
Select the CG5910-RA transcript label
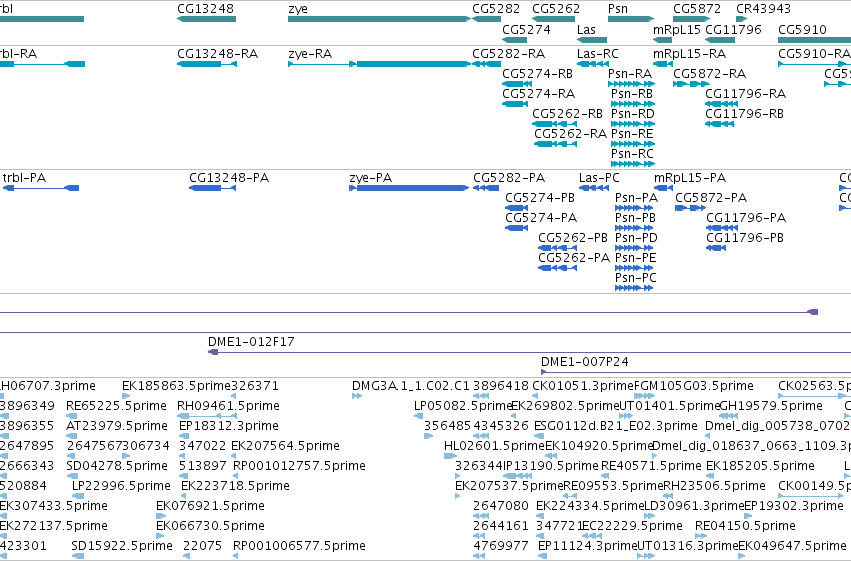[x=814, y=54]
